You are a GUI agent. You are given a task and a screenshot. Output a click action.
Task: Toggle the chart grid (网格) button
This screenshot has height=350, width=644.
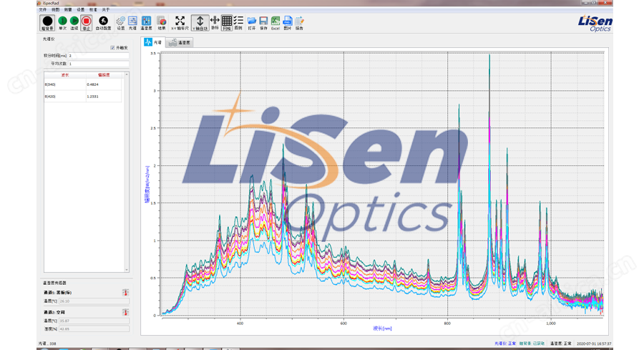point(227,23)
